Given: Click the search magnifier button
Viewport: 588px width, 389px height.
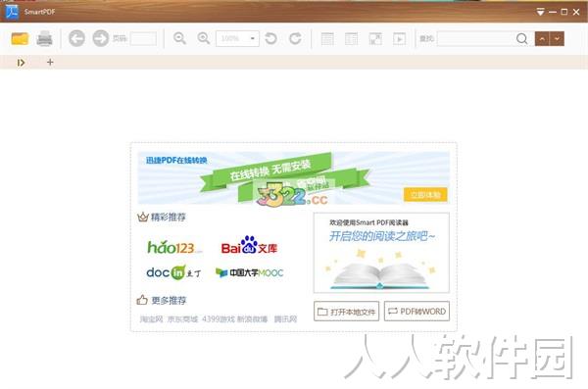Looking at the screenshot, I should pyautogui.click(x=521, y=38).
